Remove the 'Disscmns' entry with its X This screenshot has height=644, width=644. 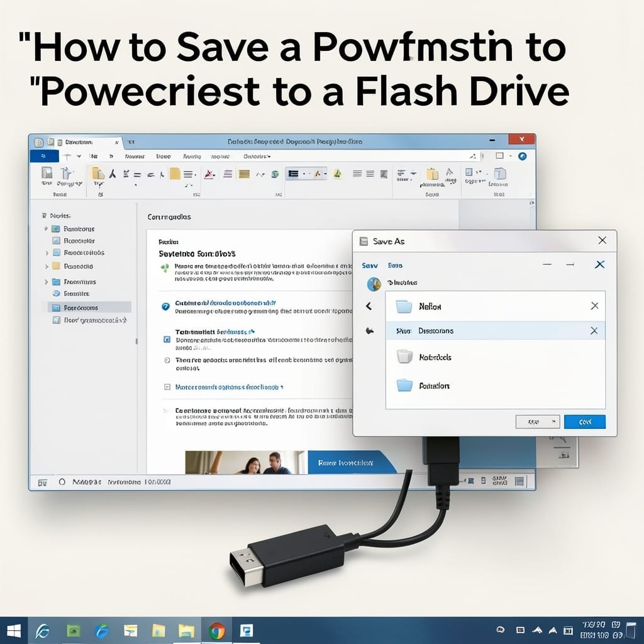pyautogui.click(x=594, y=331)
